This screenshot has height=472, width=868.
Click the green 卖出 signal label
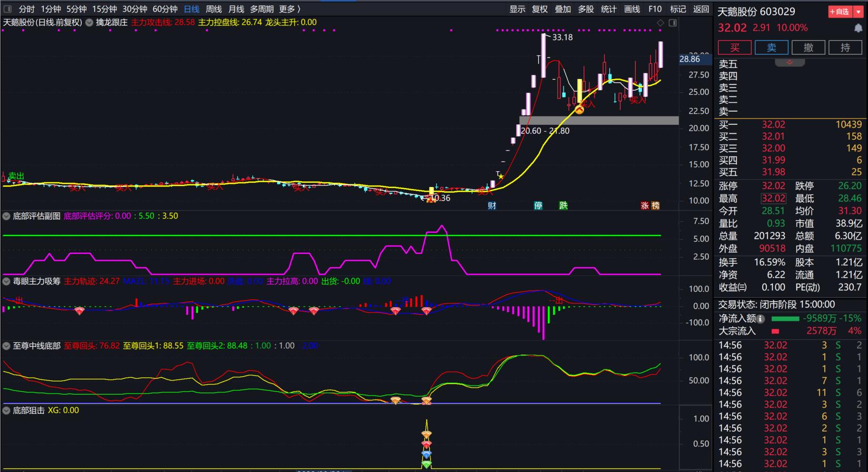coord(16,176)
